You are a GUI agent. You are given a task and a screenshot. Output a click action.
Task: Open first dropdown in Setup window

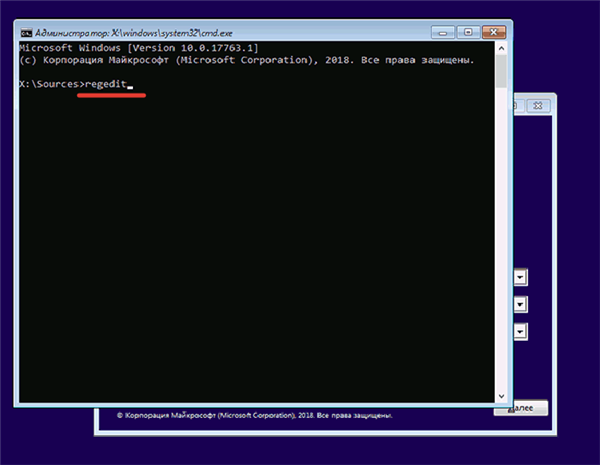tap(520, 277)
